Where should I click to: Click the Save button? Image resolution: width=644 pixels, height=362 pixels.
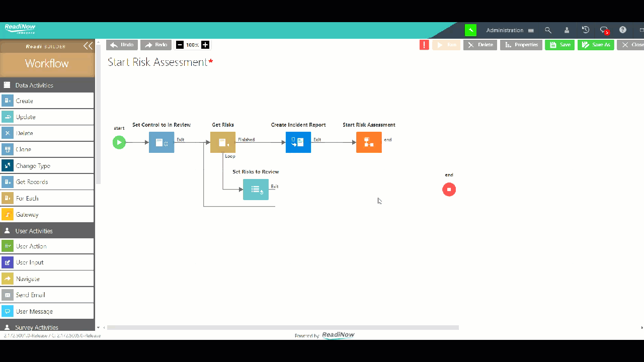(x=559, y=45)
